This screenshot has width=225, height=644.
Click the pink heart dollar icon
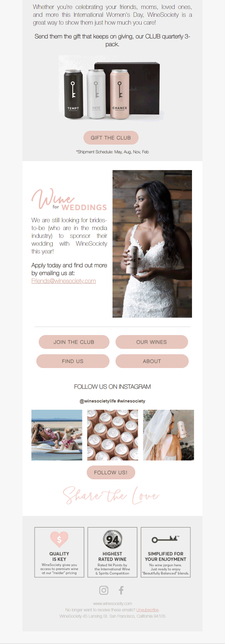pyautogui.click(x=59, y=539)
